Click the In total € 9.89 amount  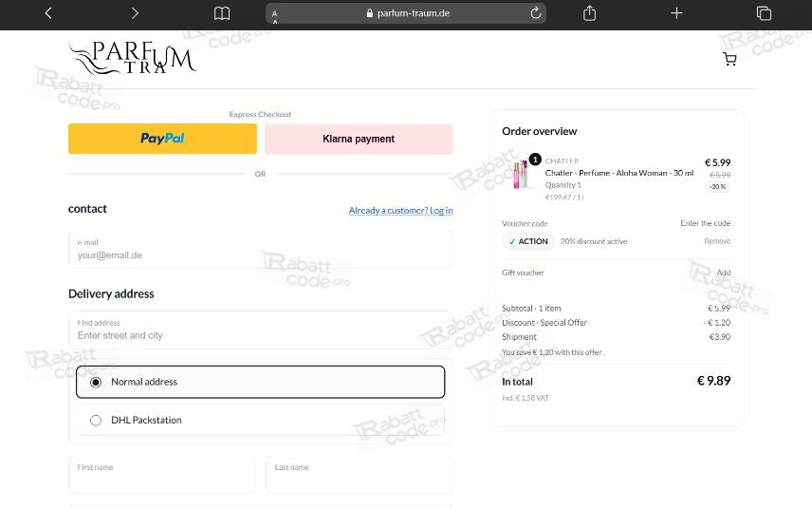(713, 381)
